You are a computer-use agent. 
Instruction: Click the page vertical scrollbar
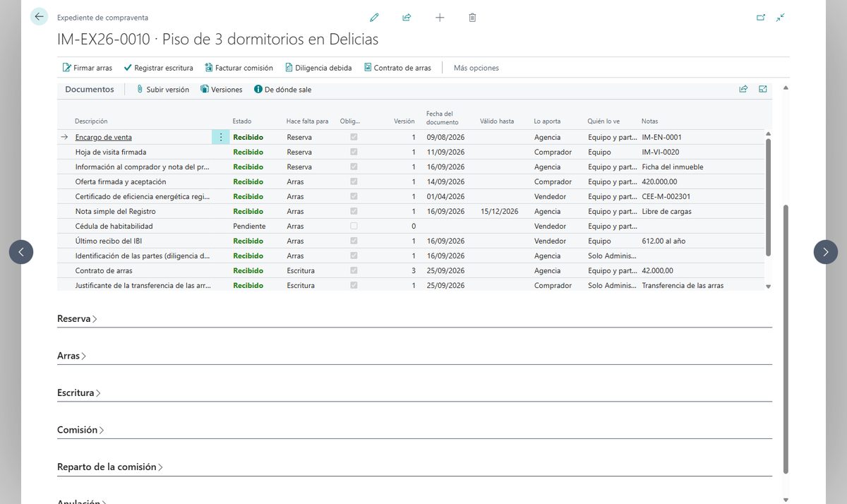[786, 339]
